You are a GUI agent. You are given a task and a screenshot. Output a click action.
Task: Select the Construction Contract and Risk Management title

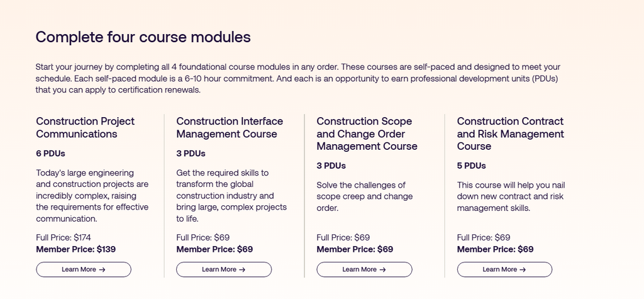(x=510, y=133)
